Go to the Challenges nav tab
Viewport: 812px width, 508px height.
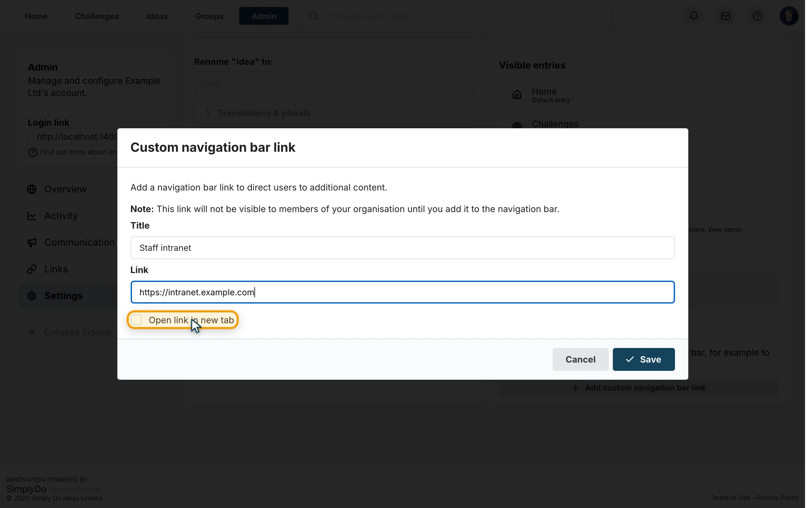pos(97,16)
